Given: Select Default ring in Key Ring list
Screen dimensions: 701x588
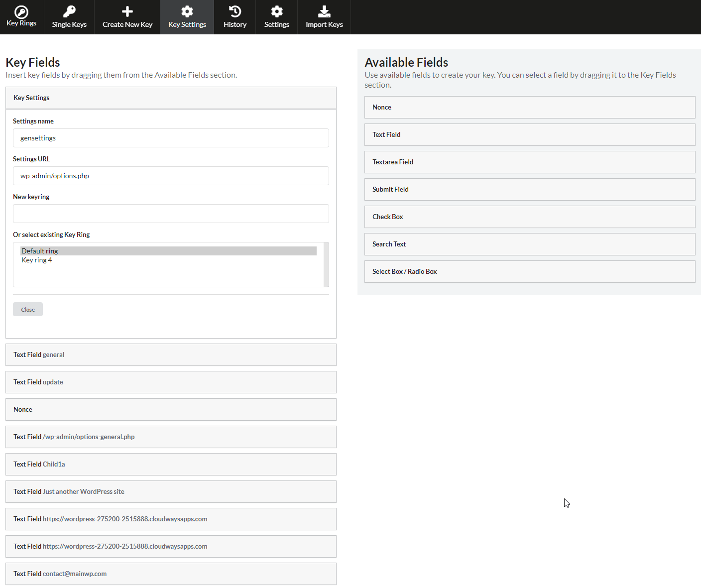Looking at the screenshot, I should pyautogui.click(x=168, y=251).
